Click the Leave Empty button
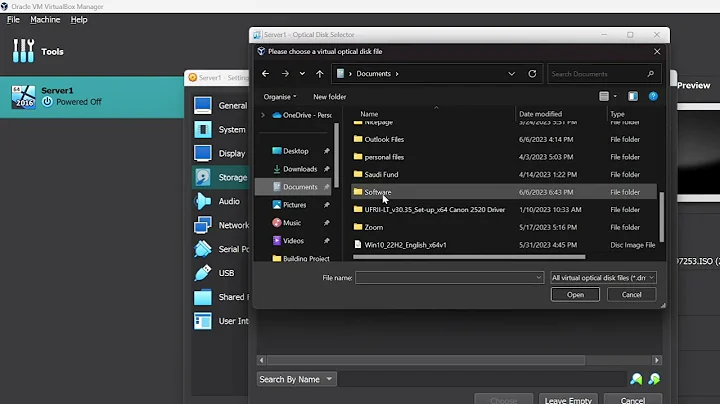 coord(568,400)
